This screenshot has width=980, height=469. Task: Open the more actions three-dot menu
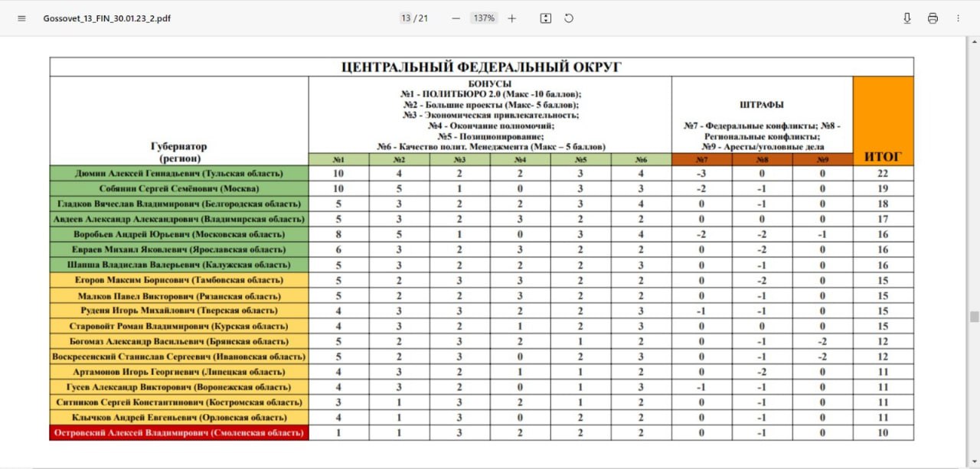coord(958,18)
